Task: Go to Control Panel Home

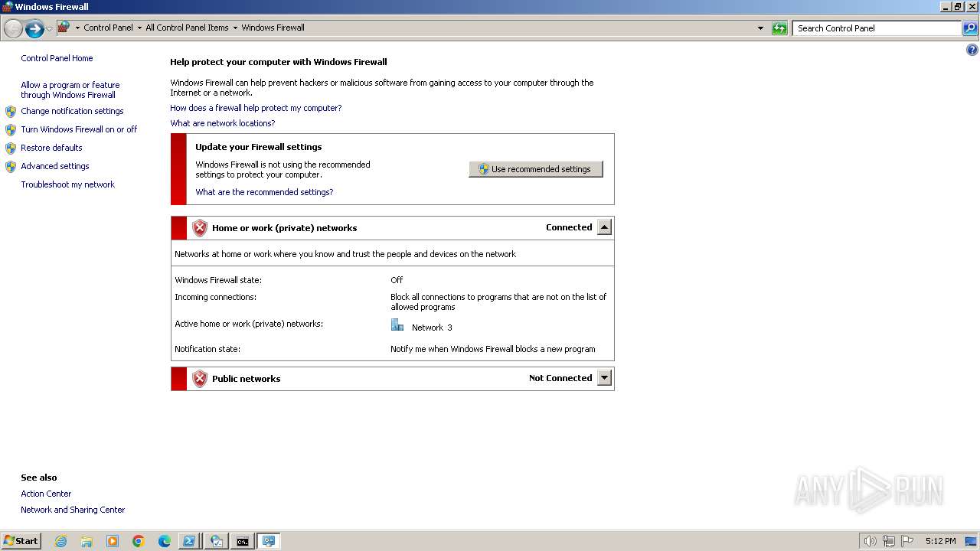Action: (57, 58)
